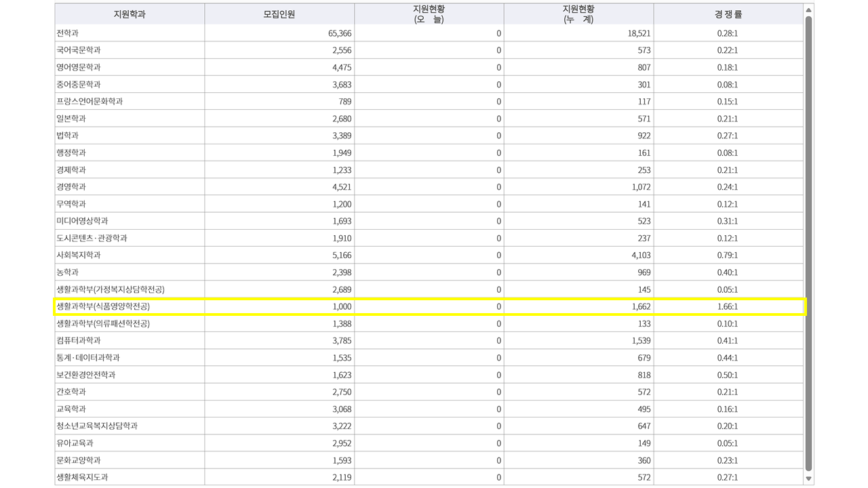Click the 지원현황 (오늘) column header

tap(429, 14)
